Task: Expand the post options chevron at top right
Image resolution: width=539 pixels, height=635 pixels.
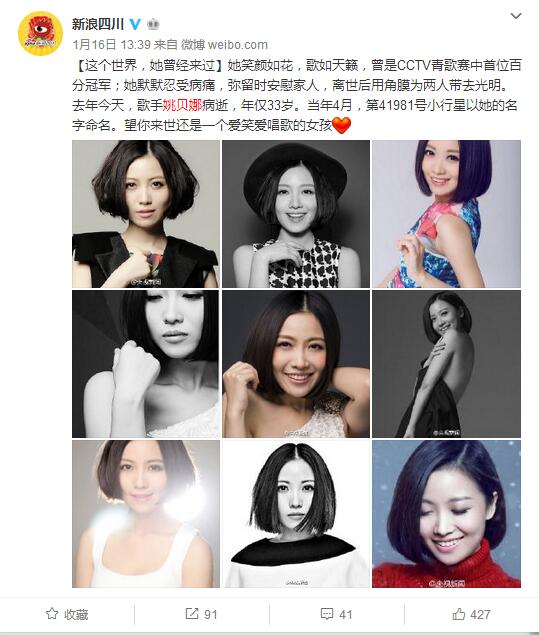Action: click(516, 16)
